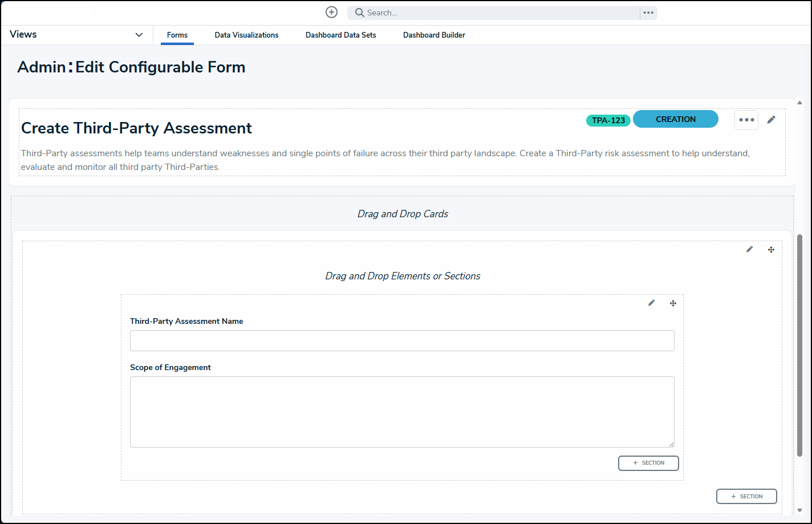
Task: Click the card's edit pencil icon
Action: [750, 249]
